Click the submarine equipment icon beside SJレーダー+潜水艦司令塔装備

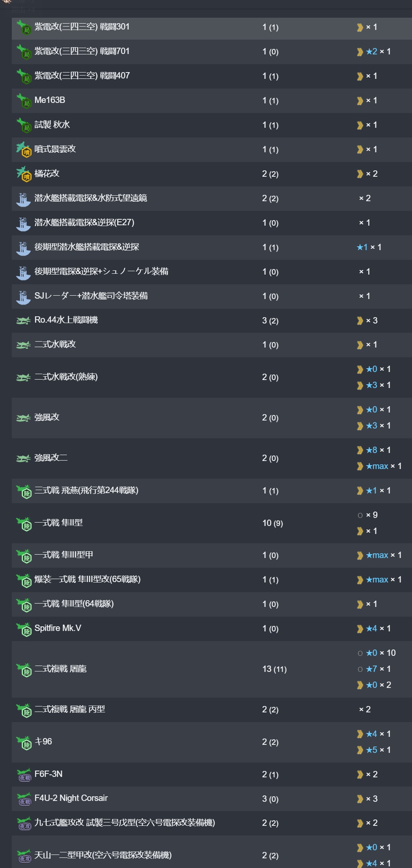click(24, 296)
